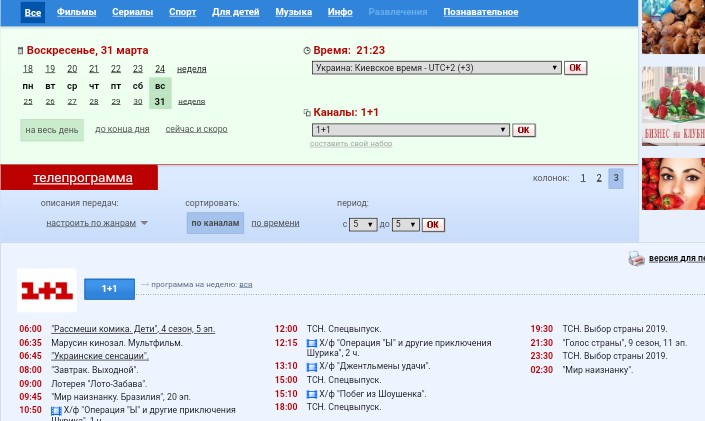705x421 pixels.
Task: Click the film icon beside "Джентльмены удачи"
Action: pyautogui.click(x=312, y=367)
